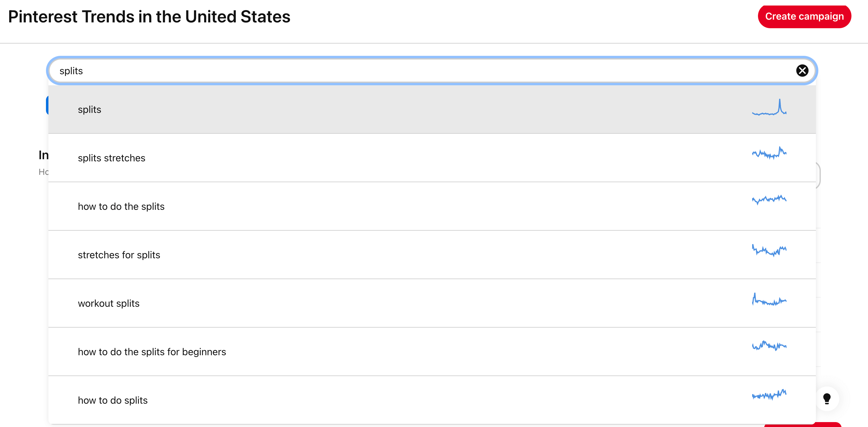The width and height of the screenshot is (868, 427).
Task: Select the workout splits suggestion
Action: point(432,303)
